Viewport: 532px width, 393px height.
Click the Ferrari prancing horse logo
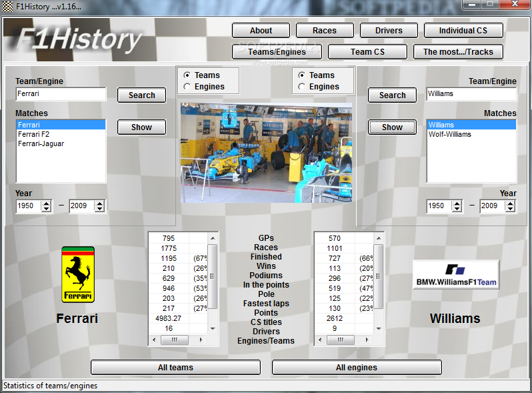click(78, 274)
